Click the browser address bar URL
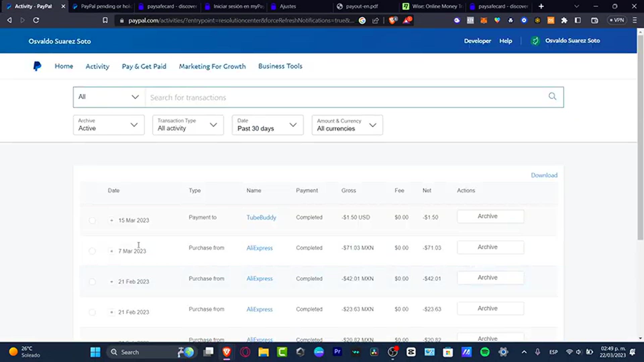This screenshot has height=362, width=644. point(240,20)
